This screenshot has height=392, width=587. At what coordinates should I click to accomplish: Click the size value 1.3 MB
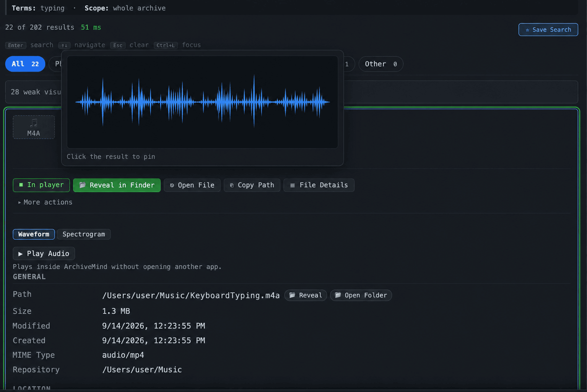click(116, 311)
